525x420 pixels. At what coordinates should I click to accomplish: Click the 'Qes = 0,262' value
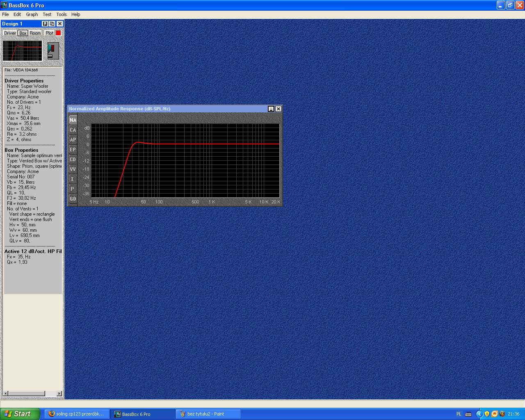[x=20, y=129]
